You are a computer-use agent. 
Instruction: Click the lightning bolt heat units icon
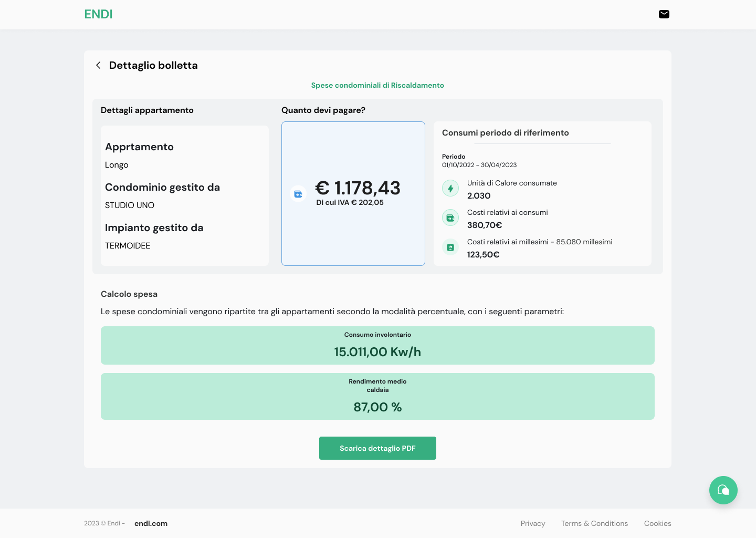click(450, 188)
